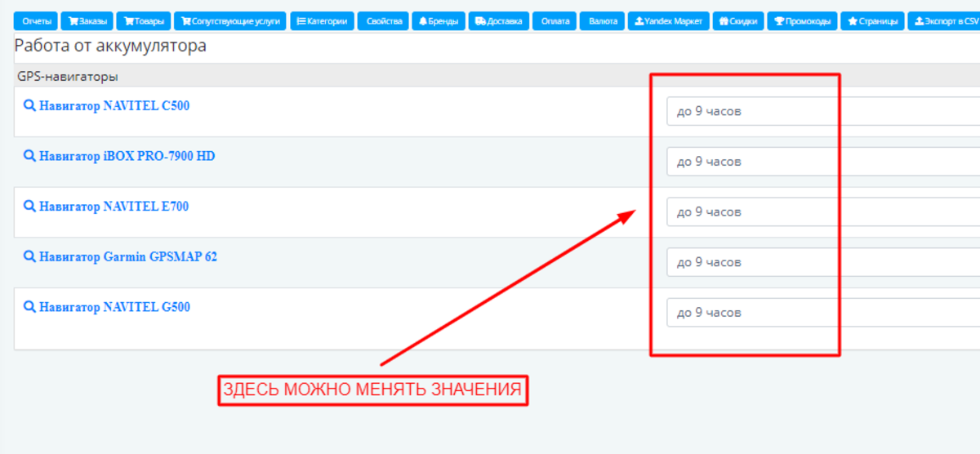Open the Оплата section

click(555, 21)
